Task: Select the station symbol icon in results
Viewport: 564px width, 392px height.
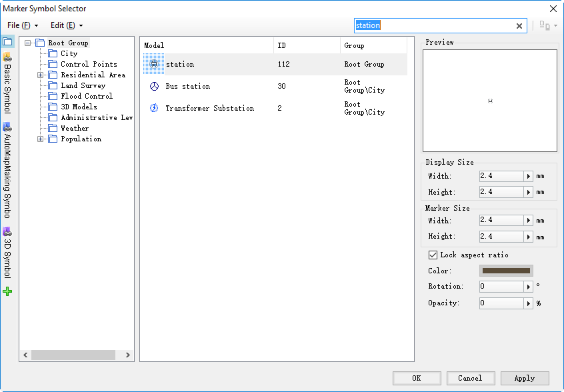Action: coord(154,64)
